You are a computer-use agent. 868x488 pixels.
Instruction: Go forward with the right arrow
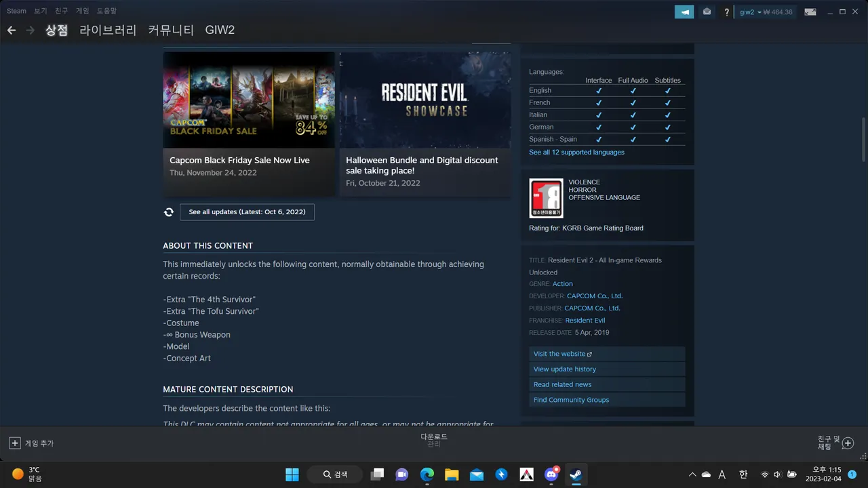coord(30,30)
